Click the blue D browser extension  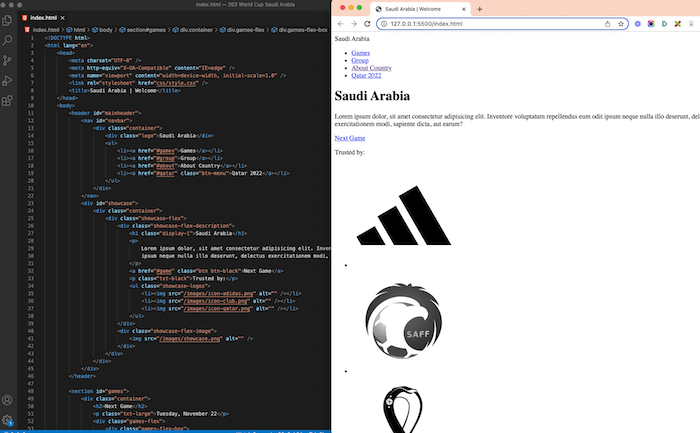pyautogui.click(x=664, y=24)
